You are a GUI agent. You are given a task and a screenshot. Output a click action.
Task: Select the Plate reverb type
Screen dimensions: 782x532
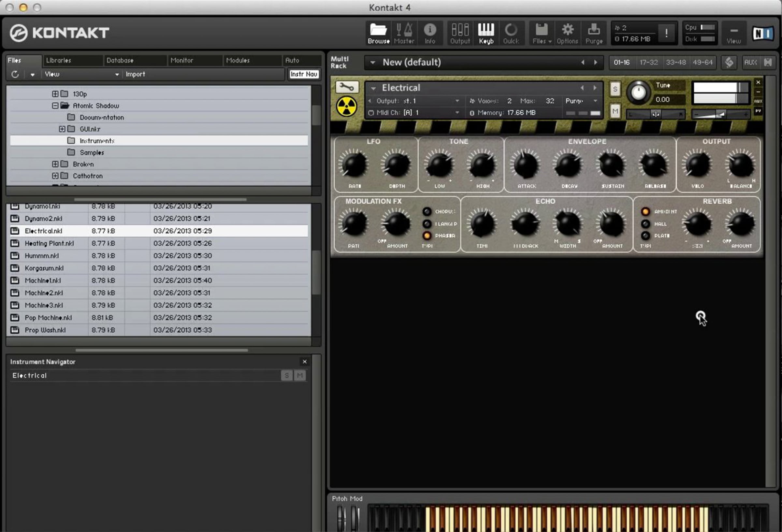pos(645,236)
